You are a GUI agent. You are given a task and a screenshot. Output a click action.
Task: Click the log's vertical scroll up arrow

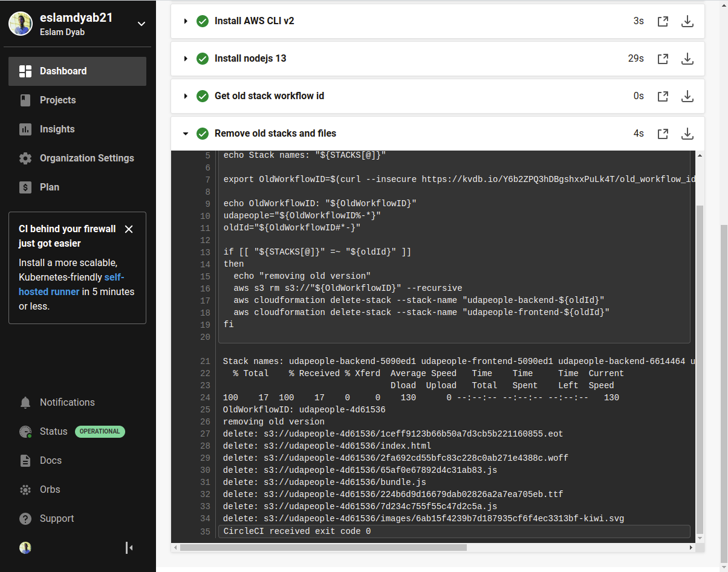(x=700, y=155)
